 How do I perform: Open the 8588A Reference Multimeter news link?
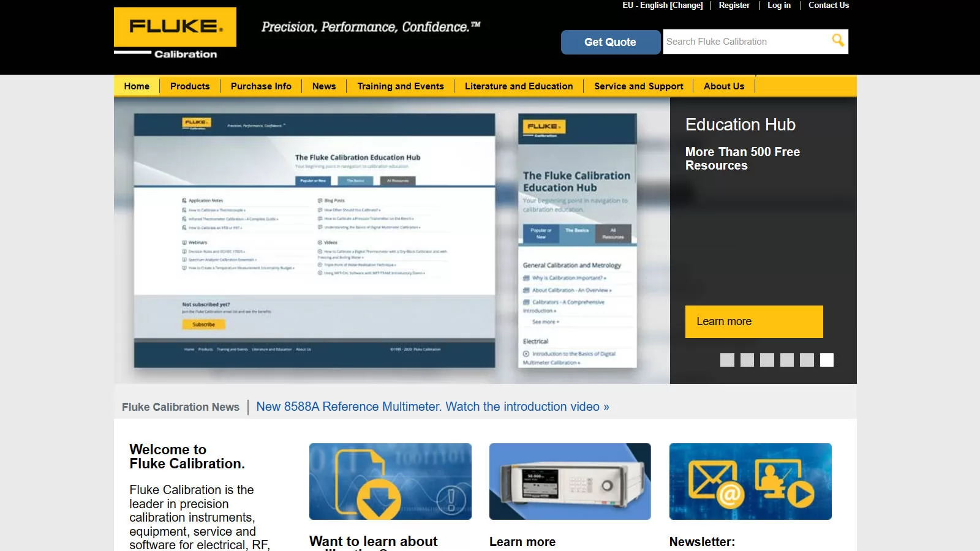pyautogui.click(x=432, y=407)
